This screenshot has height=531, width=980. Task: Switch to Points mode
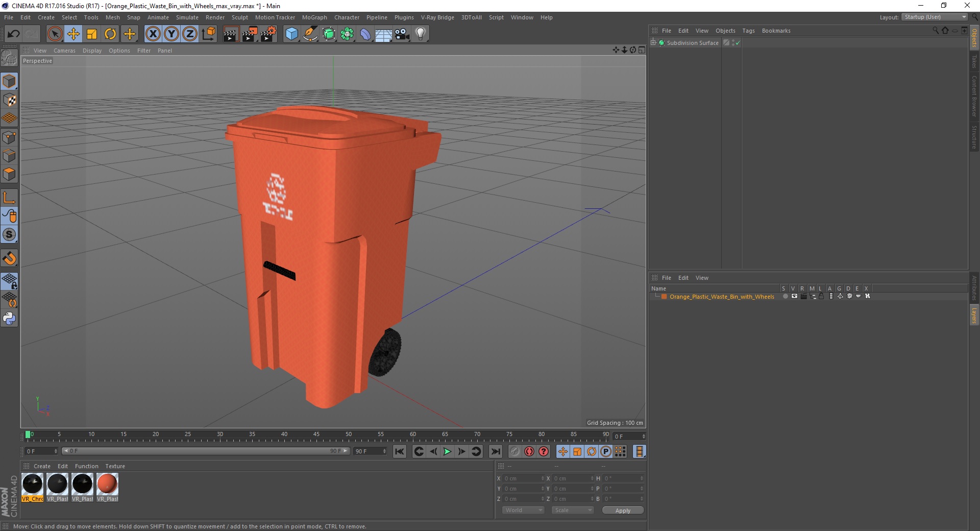click(9, 137)
